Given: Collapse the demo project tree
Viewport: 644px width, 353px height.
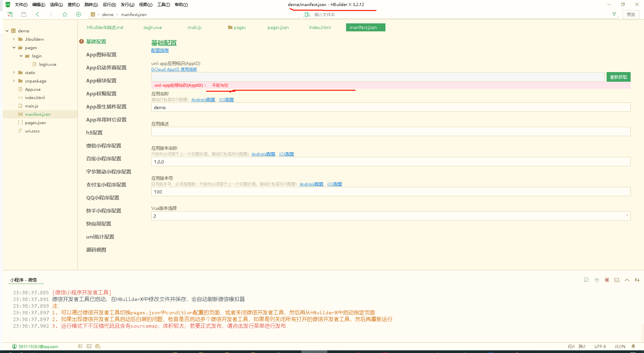Looking at the screenshot, I should coord(7,31).
